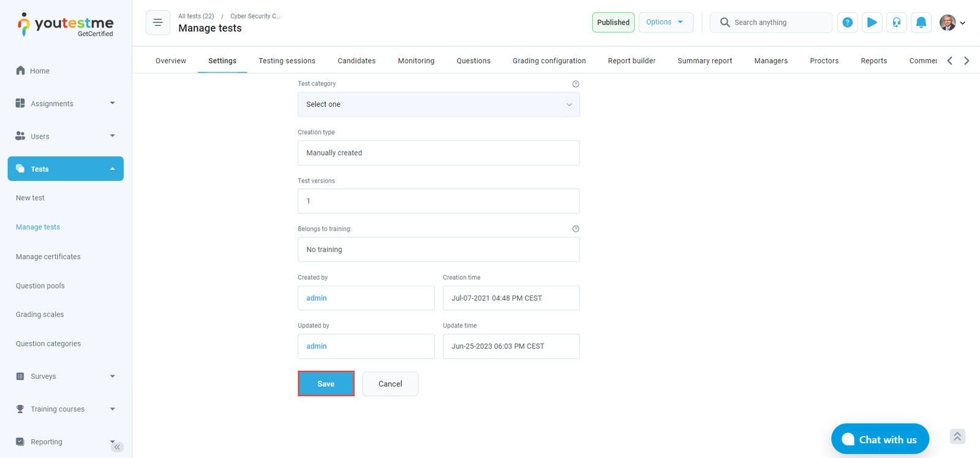Open the support headset icon
Image resolution: width=980 pixels, height=458 pixels.
[896, 23]
